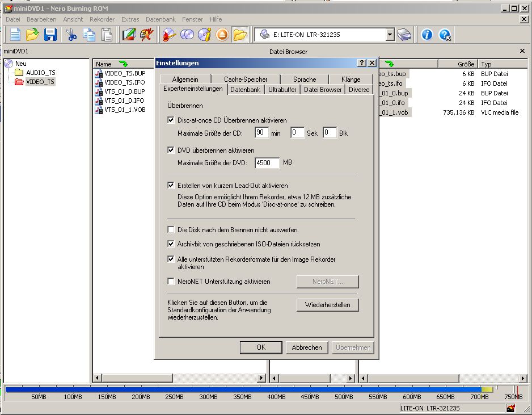Click the 735.136 KB size value
This screenshot has height=415, width=532.
(459, 112)
